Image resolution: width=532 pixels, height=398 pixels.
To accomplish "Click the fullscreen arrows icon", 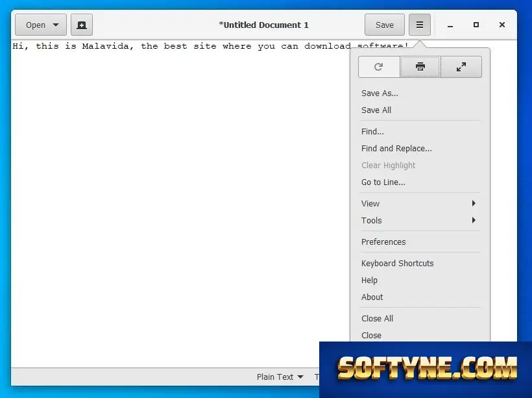I will point(461,67).
